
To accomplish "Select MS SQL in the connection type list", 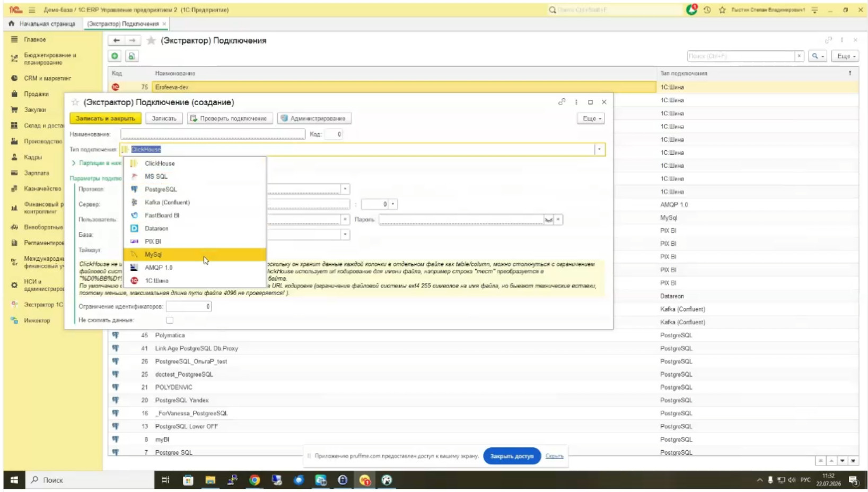I will pos(195,176).
